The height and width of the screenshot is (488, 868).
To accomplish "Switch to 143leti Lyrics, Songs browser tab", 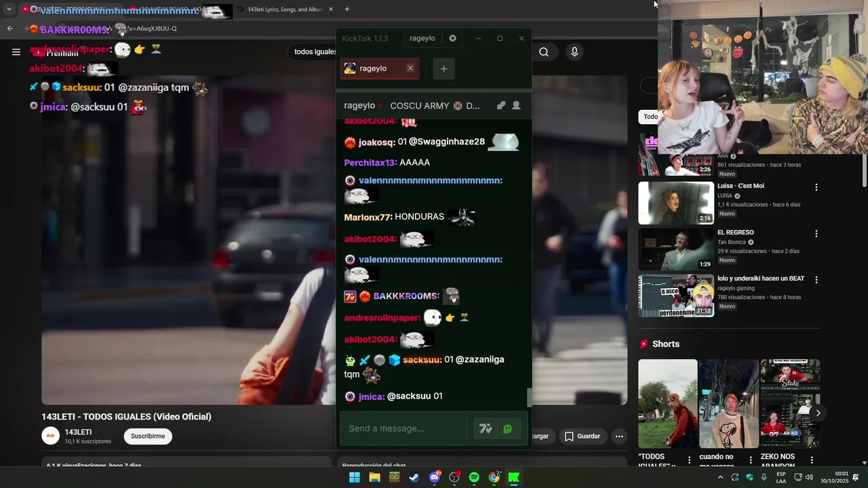I will pos(285,9).
